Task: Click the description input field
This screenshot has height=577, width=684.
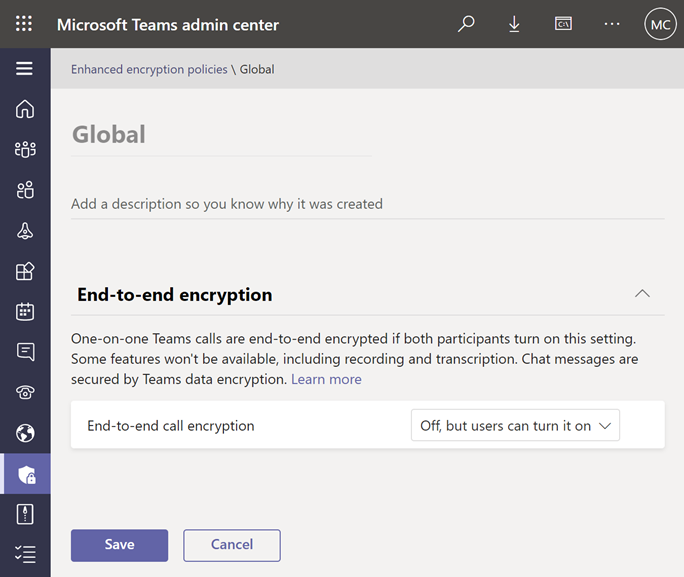Action: point(368,204)
